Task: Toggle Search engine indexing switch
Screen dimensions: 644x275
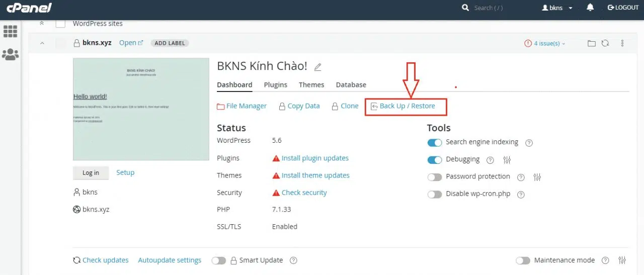Action: (434, 143)
